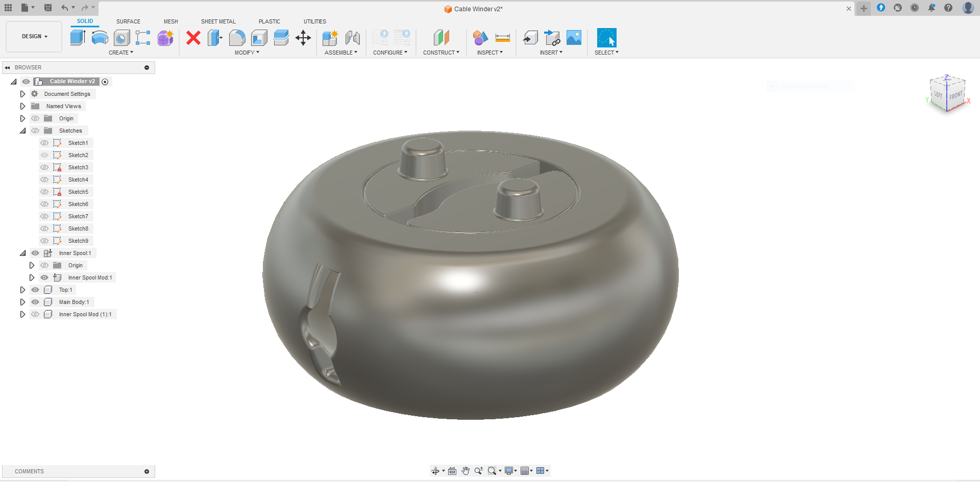Click the Orbit navigation icon

pyautogui.click(x=435, y=471)
